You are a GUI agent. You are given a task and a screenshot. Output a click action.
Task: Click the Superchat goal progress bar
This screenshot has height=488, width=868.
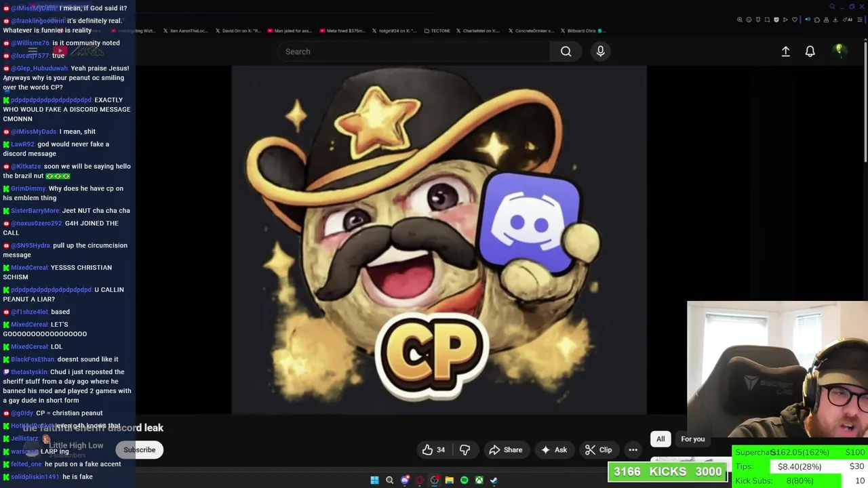(800, 452)
